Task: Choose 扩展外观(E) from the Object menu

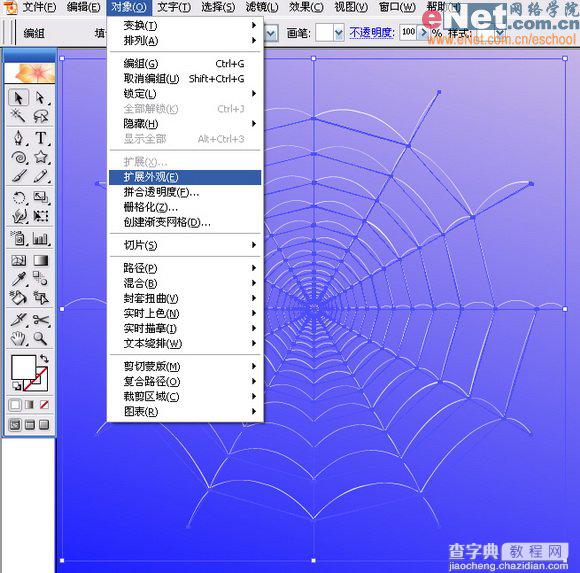Action: click(x=185, y=177)
